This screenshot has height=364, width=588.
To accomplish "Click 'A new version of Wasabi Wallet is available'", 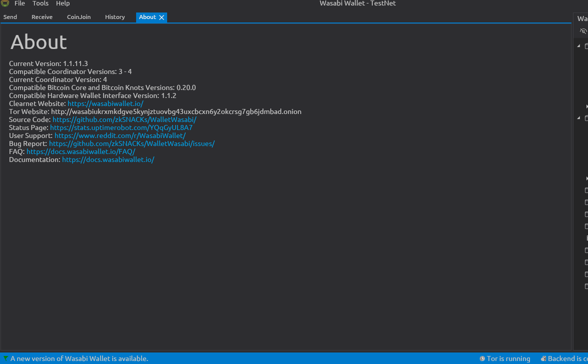I will click(x=79, y=359).
